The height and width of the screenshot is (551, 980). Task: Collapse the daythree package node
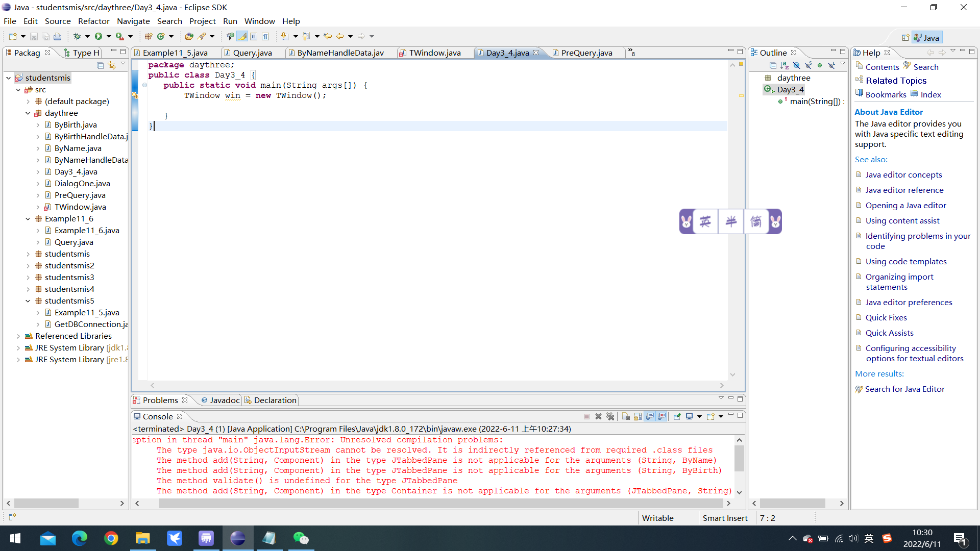click(28, 113)
